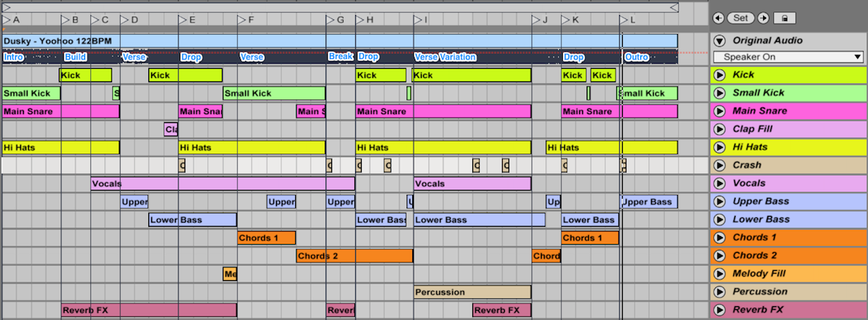Select the Upper Bass clip in the Outro
The image size is (868, 320).
(650, 202)
